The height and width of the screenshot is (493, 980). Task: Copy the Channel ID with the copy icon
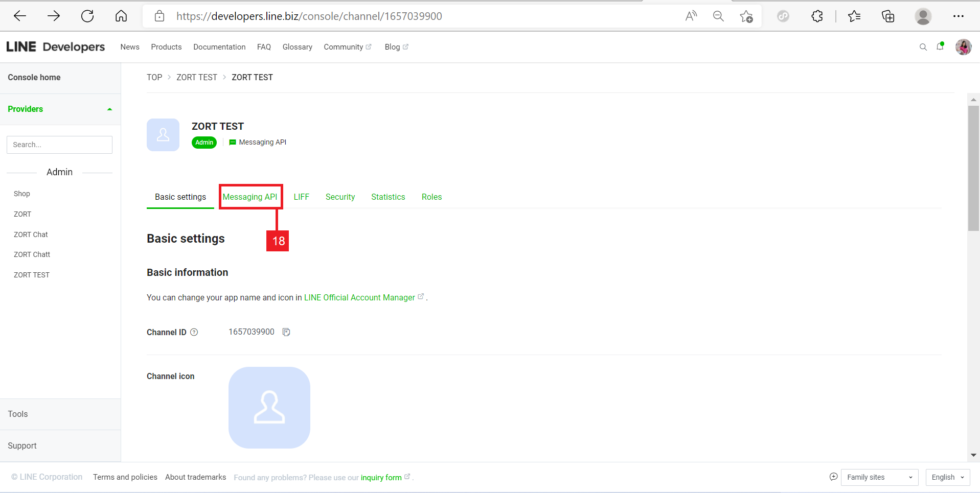pyautogui.click(x=286, y=332)
